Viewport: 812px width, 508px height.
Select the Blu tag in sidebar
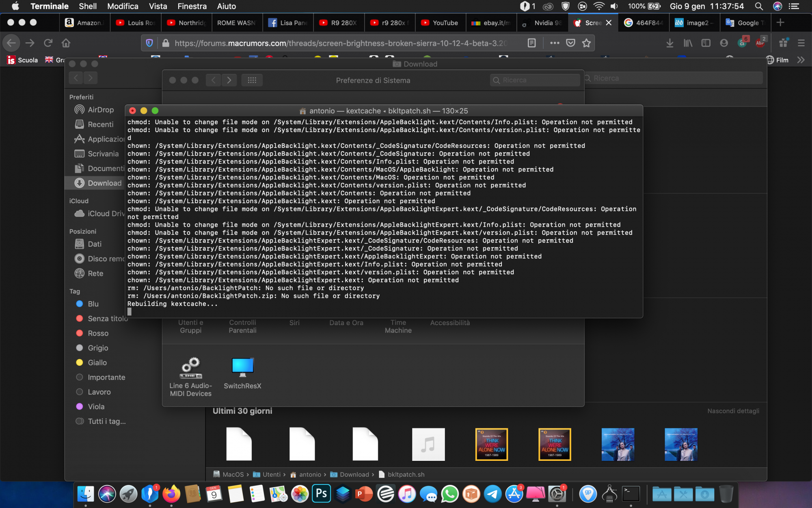coord(93,304)
